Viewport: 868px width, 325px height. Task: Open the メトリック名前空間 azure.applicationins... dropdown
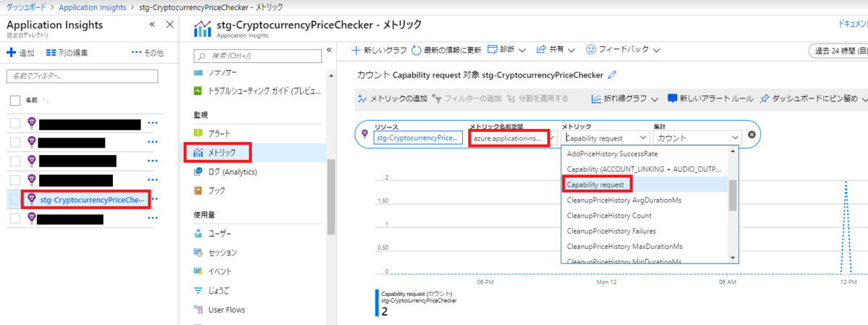point(511,138)
